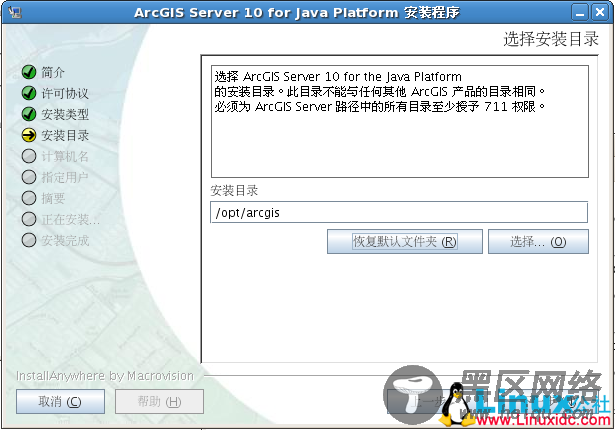Viewport: 615px width, 430px height.
Task: Click the grey circle icon beside 摘要
Action: click(x=29, y=198)
